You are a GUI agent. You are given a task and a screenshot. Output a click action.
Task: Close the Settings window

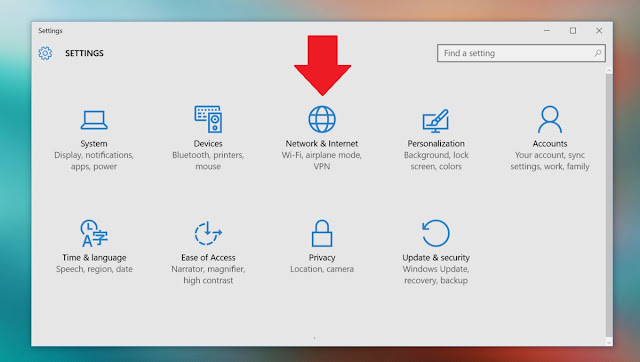point(599,31)
